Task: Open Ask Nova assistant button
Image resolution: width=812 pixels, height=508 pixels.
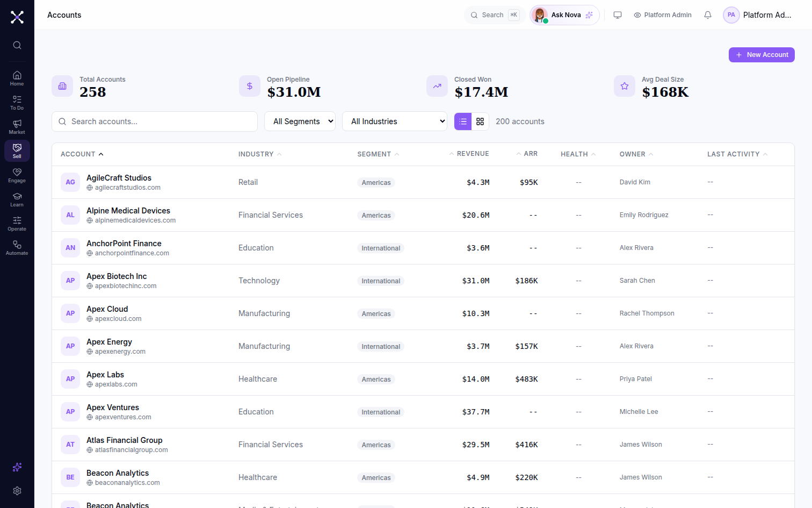Action: coord(564,15)
